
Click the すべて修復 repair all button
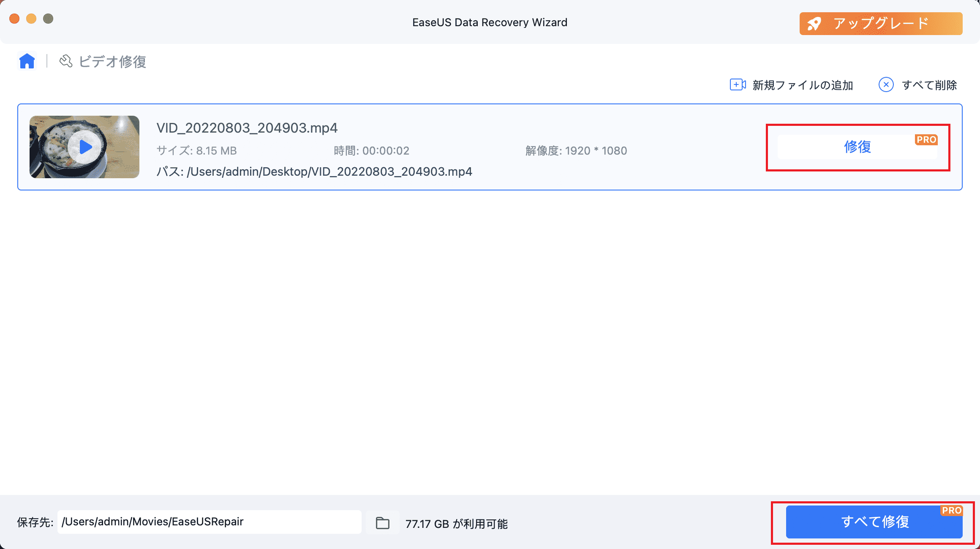[874, 522]
